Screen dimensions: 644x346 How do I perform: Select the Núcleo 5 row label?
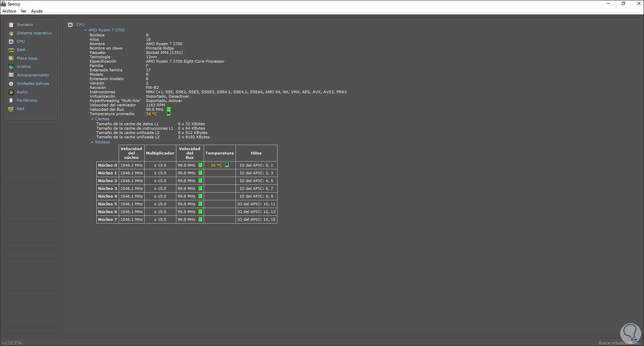click(107, 204)
